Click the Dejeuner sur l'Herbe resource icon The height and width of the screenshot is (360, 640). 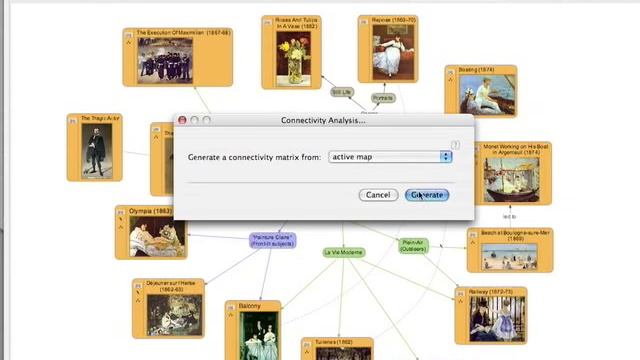(138, 286)
